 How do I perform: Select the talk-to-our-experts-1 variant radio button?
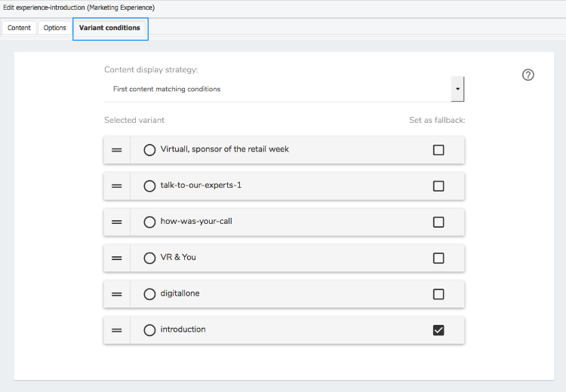tap(149, 185)
